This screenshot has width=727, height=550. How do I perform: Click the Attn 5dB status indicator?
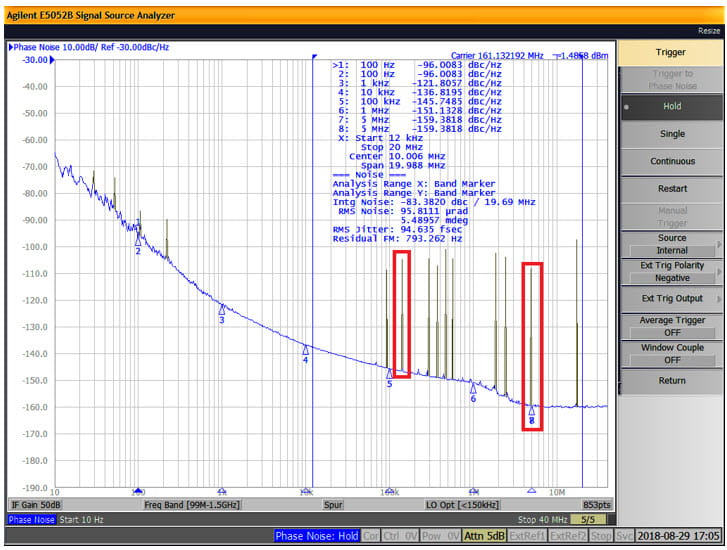tap(485, 537)
